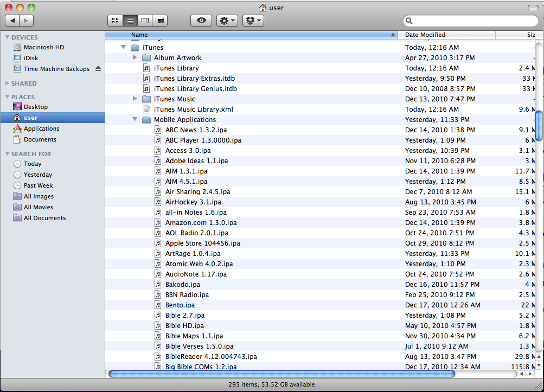Select the Mobile Applications folder icon
The width and height of the screenshot is (544, 392).
click(x=146, y=120)
